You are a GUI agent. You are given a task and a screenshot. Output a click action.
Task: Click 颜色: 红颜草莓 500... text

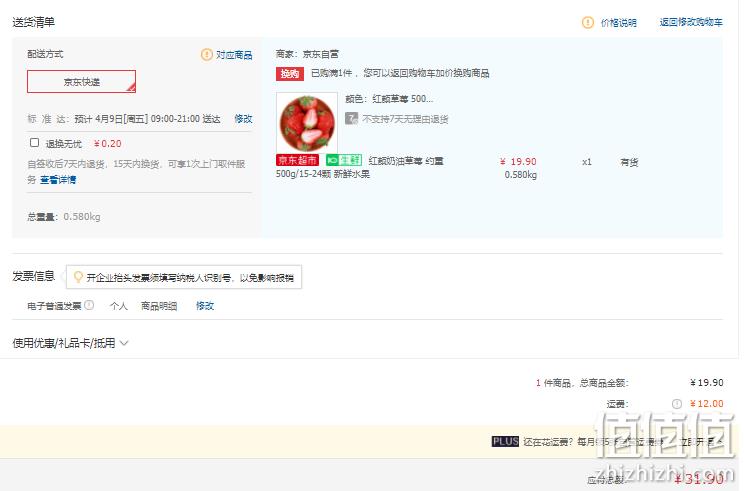389,99
